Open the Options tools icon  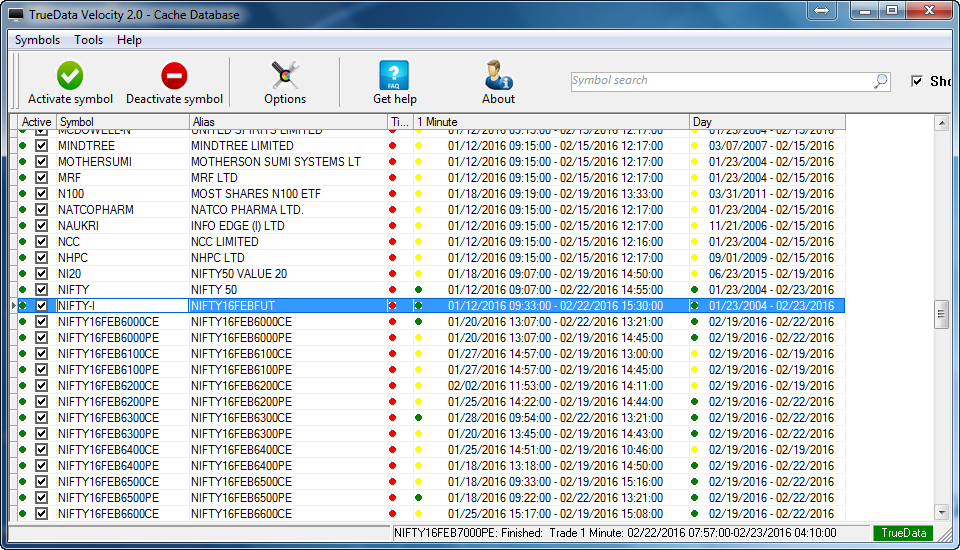(x=285, y=75)
